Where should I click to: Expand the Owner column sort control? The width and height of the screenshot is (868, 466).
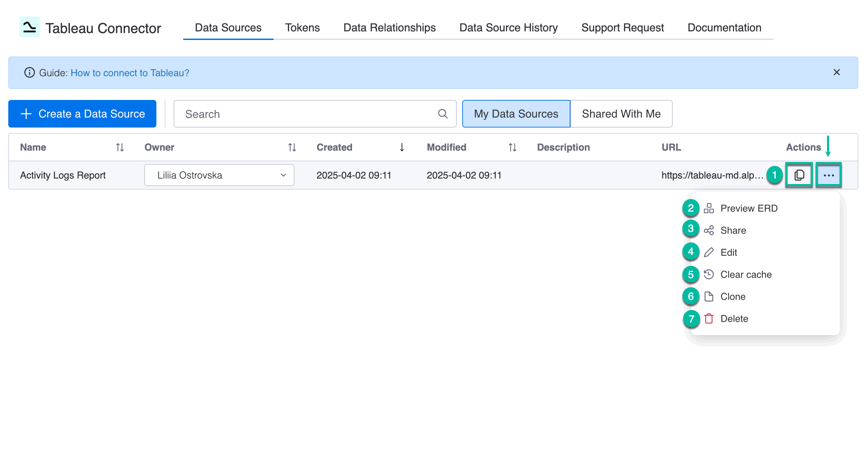(291, 147)
